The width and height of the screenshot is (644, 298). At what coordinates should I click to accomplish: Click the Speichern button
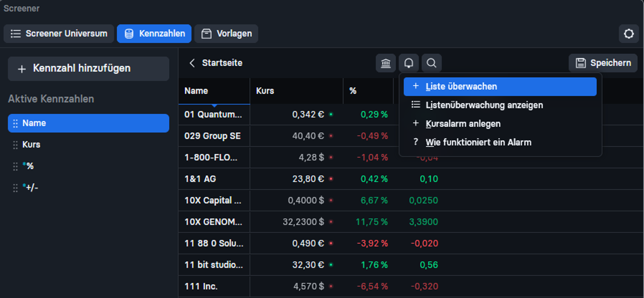(603, 63)
